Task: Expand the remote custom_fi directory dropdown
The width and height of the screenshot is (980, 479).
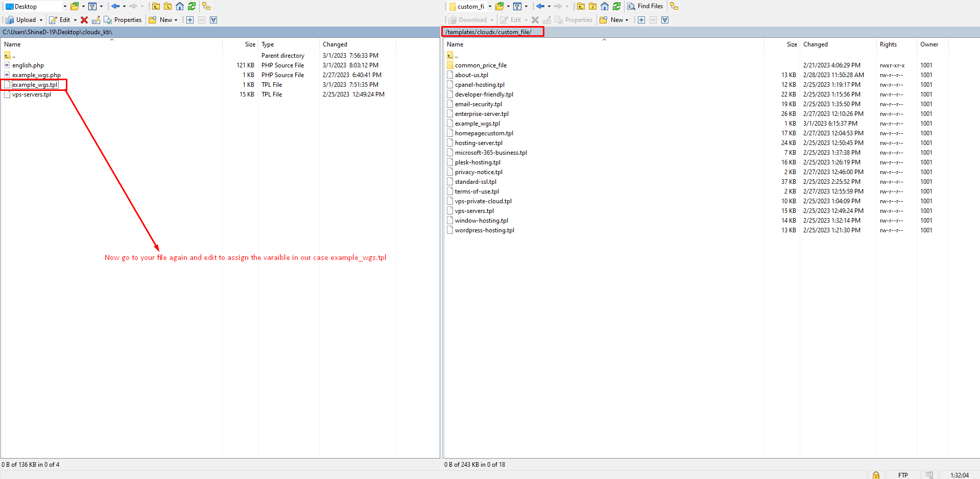Action: click(490, 7)
